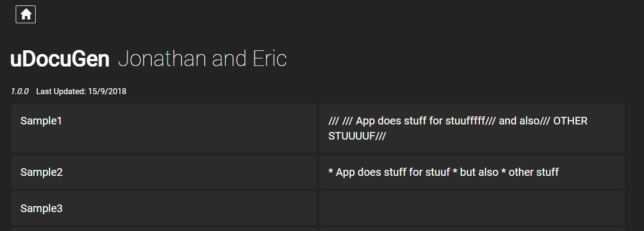Image resolution: width=644 pixels, height=231 pixels.
Task: Select the 1.0.0 version number
Action: 19,91
